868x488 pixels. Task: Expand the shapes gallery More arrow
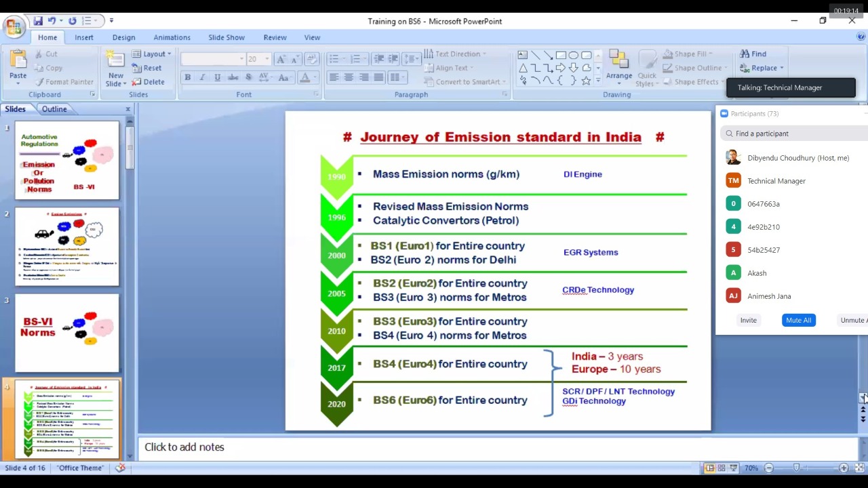(597, 81)
